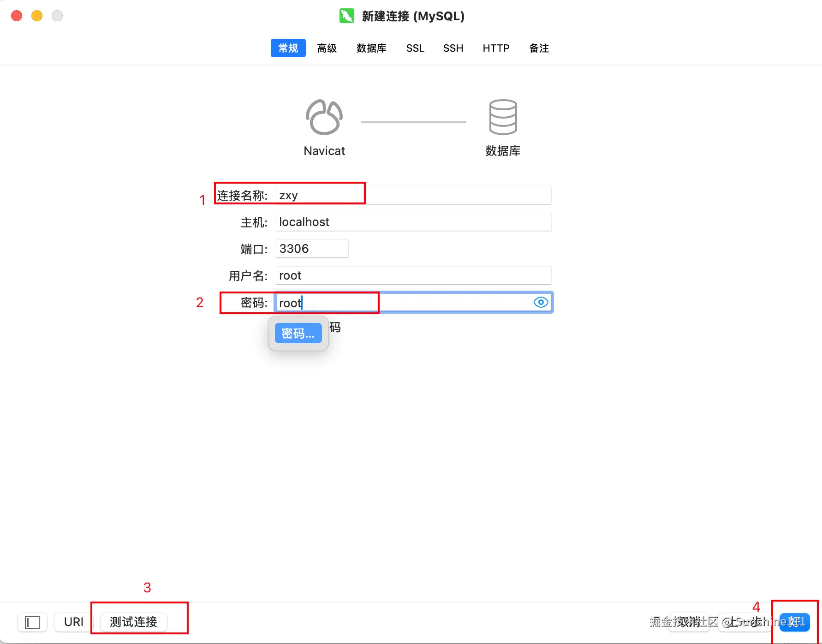Click the 数据库 cylinder icon in the diagram
This screenshot has width=822, height=644.
click(x=503, y=117)
